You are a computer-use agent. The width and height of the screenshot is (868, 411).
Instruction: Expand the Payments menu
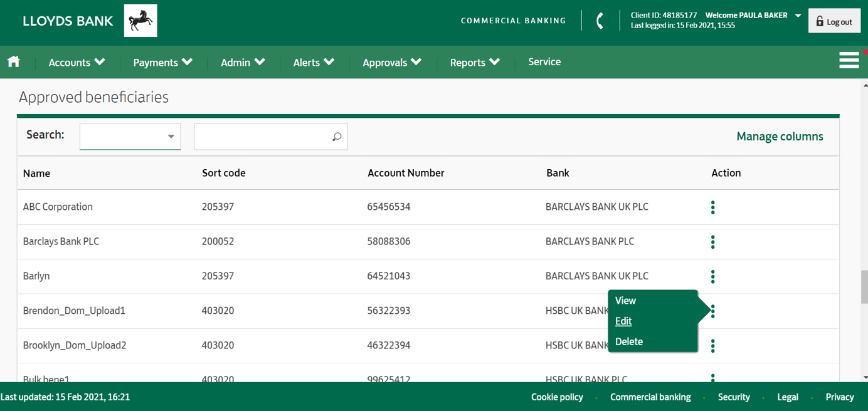[162, 62]
